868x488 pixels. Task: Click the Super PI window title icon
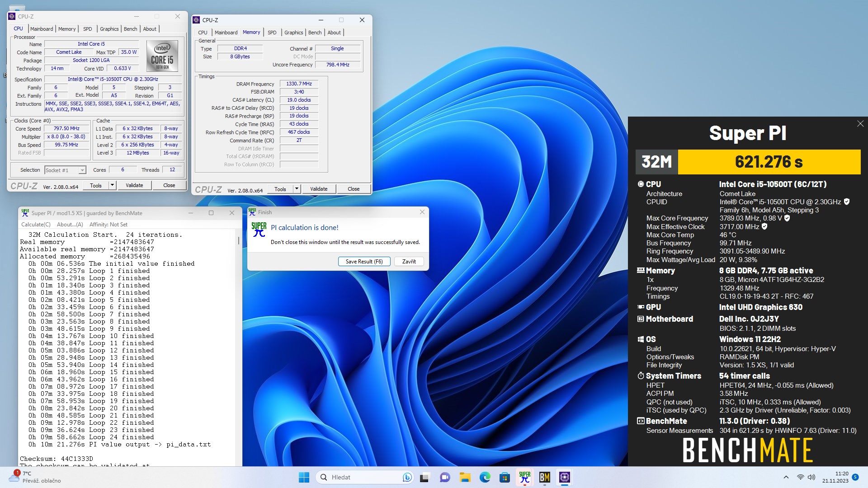tap(25, 213)
